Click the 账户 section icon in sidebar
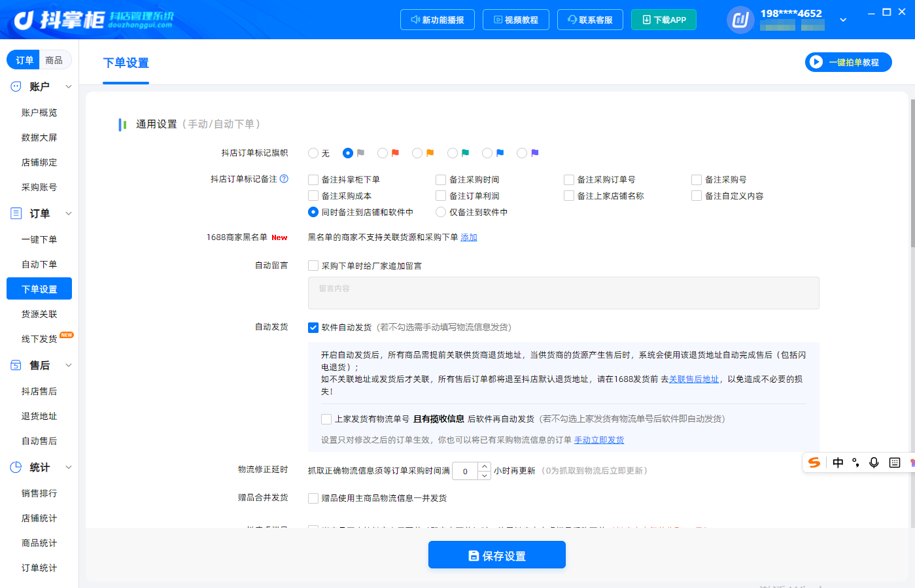The height and width of the screenshot is (588, 915). (16, 86)
